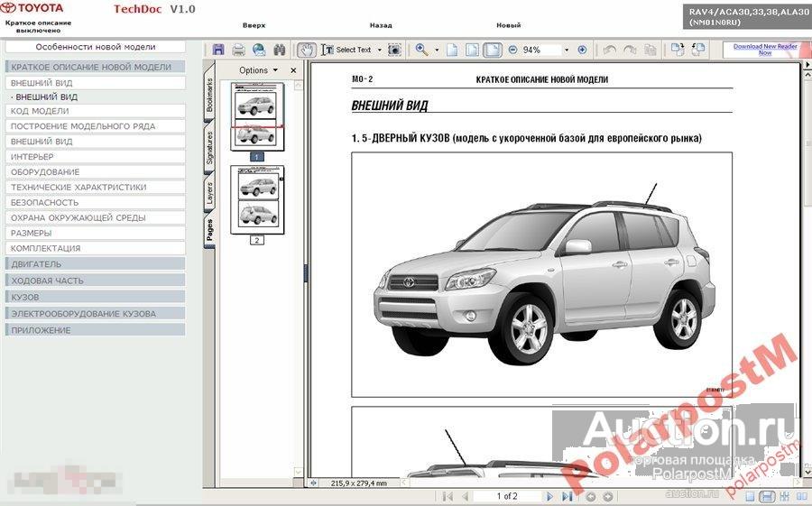The image size is (812, 506).
Task: Open РАЗМЕРЫ item
Action: coord(96,233)
